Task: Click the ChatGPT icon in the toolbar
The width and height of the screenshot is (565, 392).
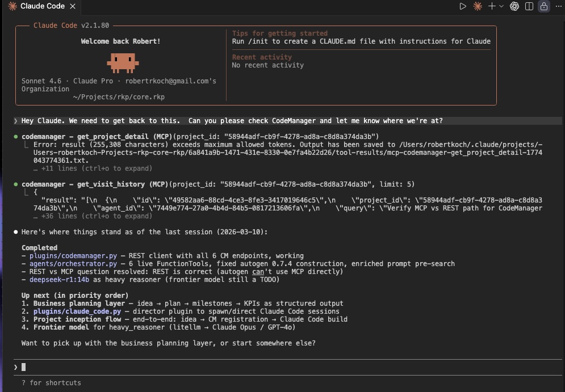Action: pos(514,6)
